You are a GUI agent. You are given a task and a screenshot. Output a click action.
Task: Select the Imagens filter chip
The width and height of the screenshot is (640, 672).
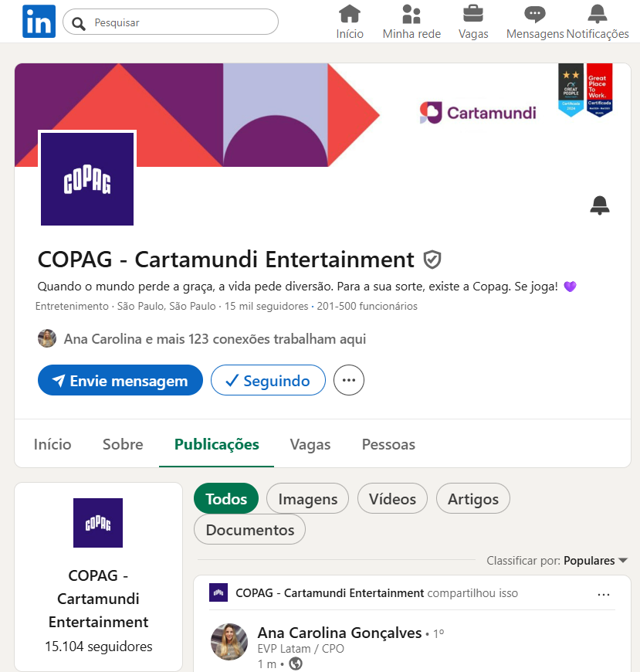point(307,498)
